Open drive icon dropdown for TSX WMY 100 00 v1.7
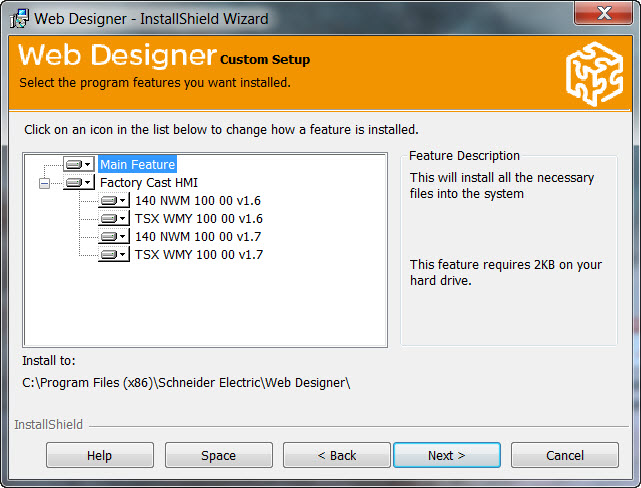 pyautogui.click(x=114, y=254)
